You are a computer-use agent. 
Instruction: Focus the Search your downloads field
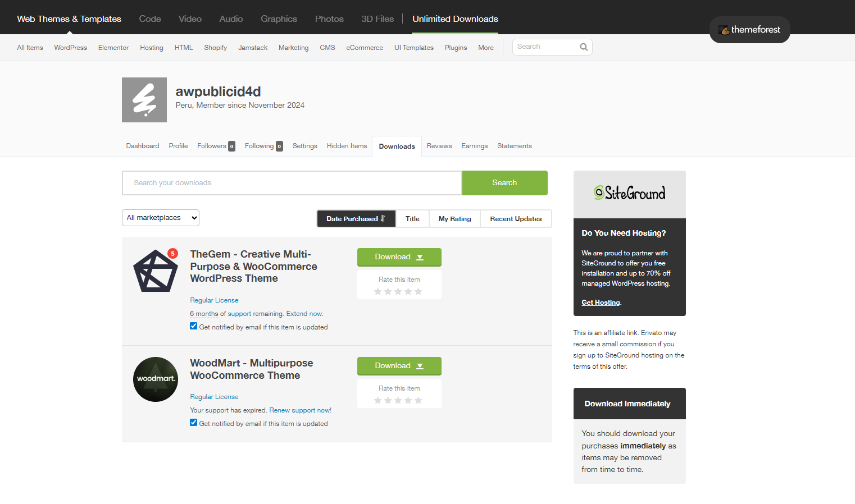coord(292,183)
